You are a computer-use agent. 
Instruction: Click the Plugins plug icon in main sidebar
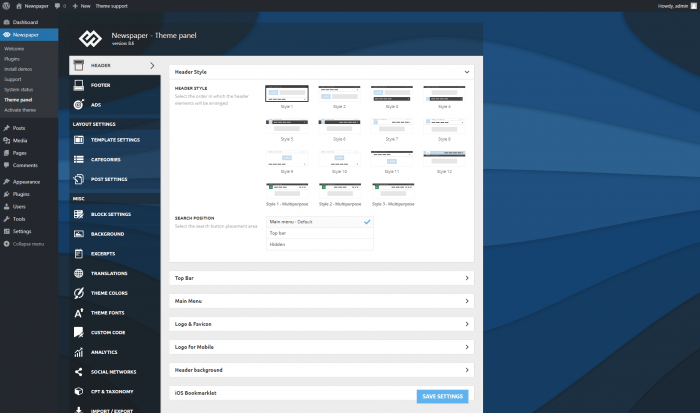(7, 194)
